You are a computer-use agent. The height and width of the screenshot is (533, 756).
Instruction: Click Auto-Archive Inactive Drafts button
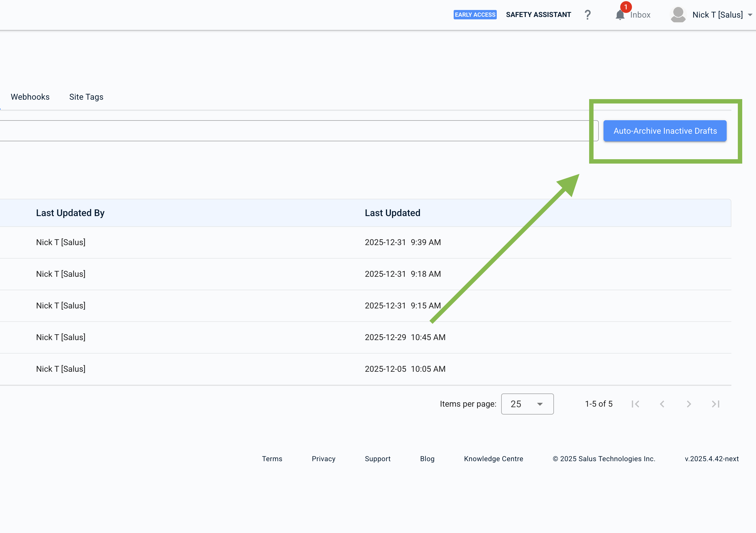pyautogui.click(x=665, y=131)
